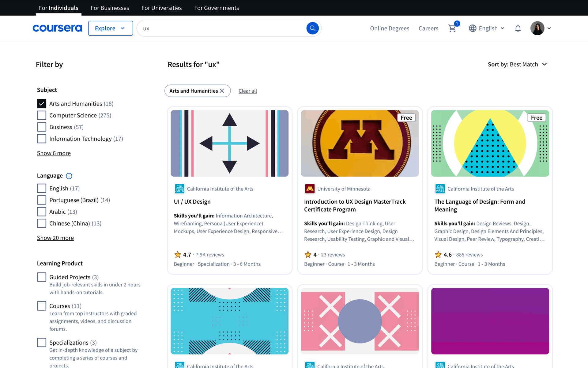Open the notifications bell
This screenshot has width=588, height=368.
point(518,28)
